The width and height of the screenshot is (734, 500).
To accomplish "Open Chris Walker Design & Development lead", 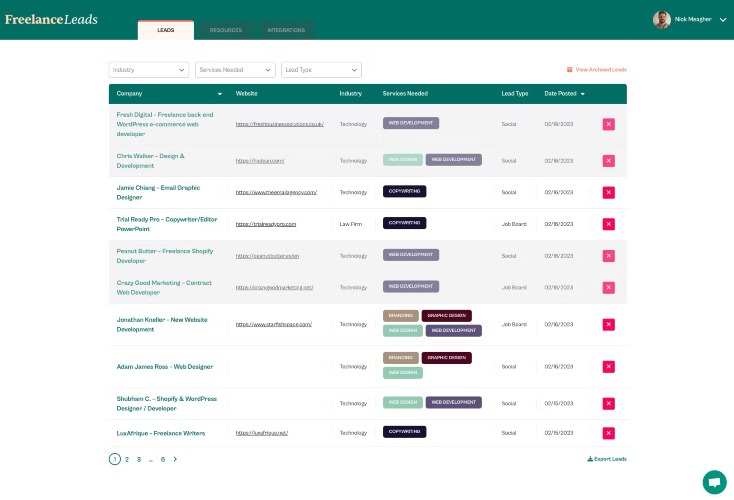I will tap(150, 161).
